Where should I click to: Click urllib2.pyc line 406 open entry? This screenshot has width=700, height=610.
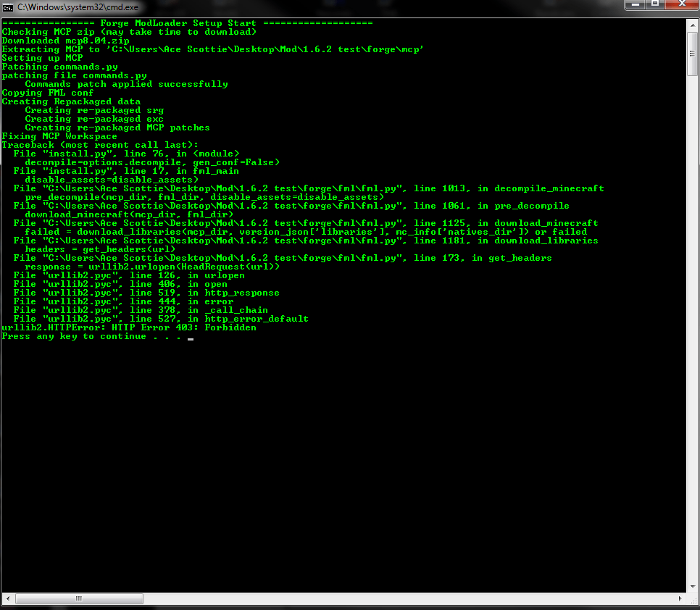point(120,284)
